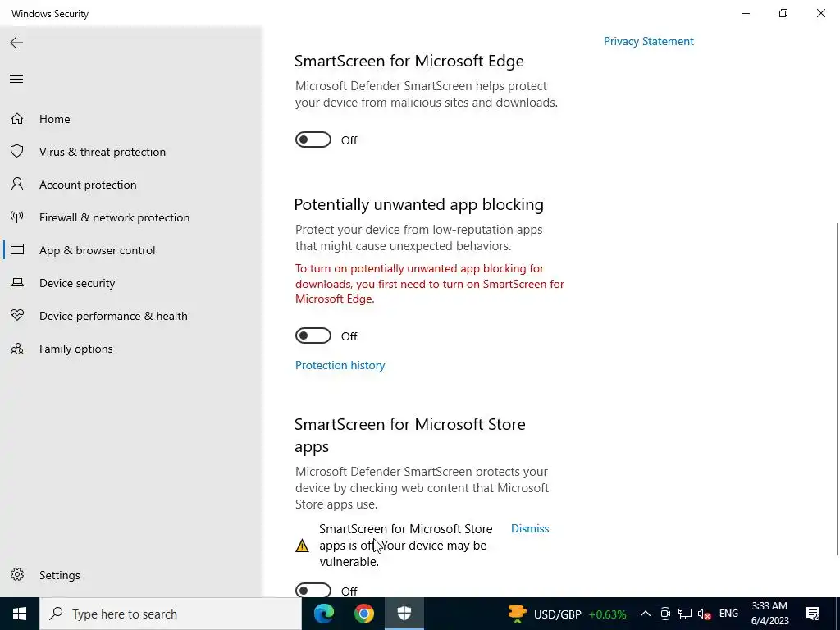This screenshot has height=630, width=840.
Task: Toggle SmartScreen for Microsoft Edge switch
Action: [x=313, y=139]
